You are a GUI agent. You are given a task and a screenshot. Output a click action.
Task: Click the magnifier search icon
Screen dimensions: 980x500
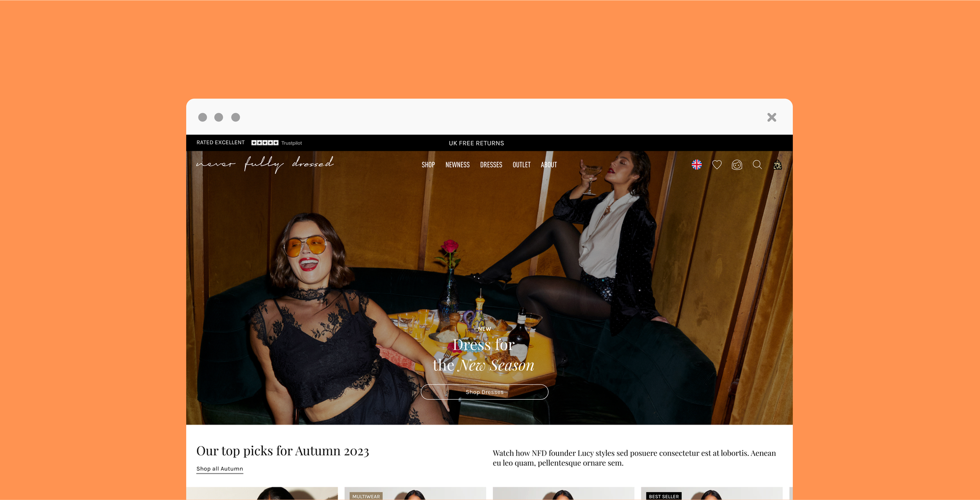point(757,165)
